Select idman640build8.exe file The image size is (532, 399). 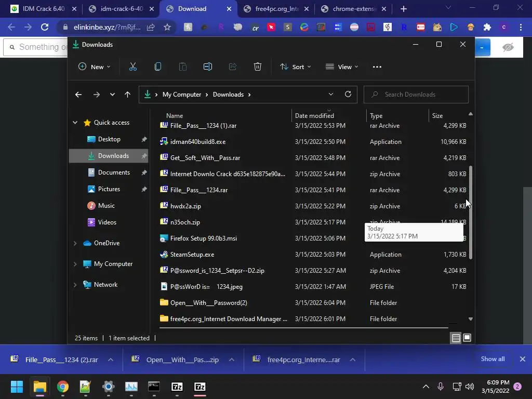312,142
